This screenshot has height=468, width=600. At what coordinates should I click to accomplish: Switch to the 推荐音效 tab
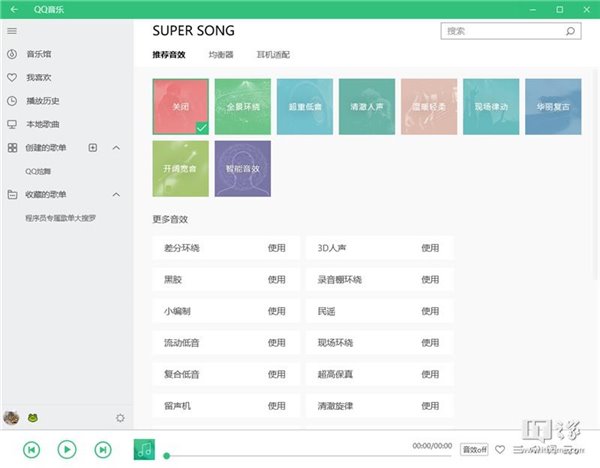click(x=169, y=55)
